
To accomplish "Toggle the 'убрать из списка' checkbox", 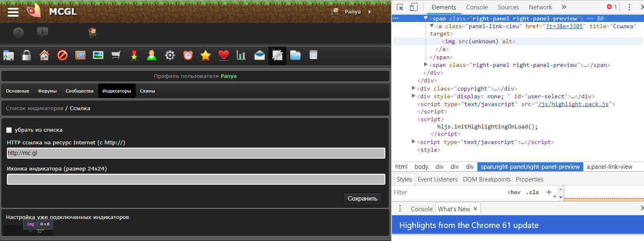I will tap(9, 130).
